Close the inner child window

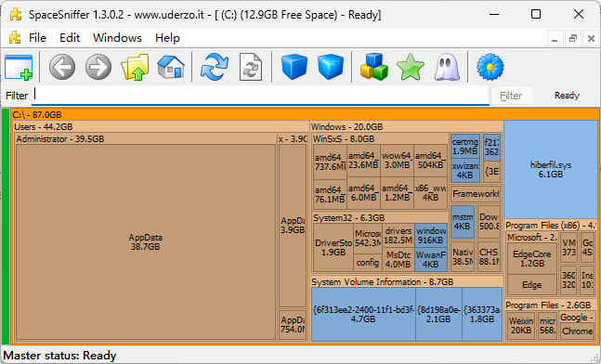pyautogui.click(x=591, y=38)
